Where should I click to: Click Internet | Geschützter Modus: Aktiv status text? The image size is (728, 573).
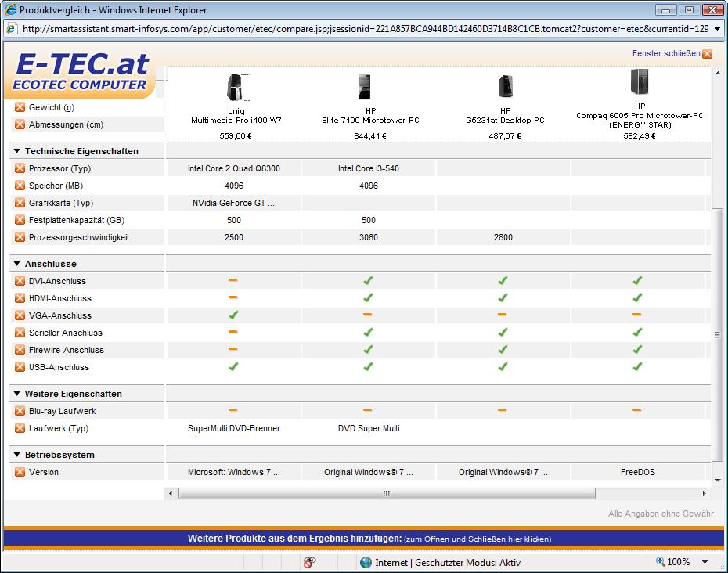[x=448, y=562]
